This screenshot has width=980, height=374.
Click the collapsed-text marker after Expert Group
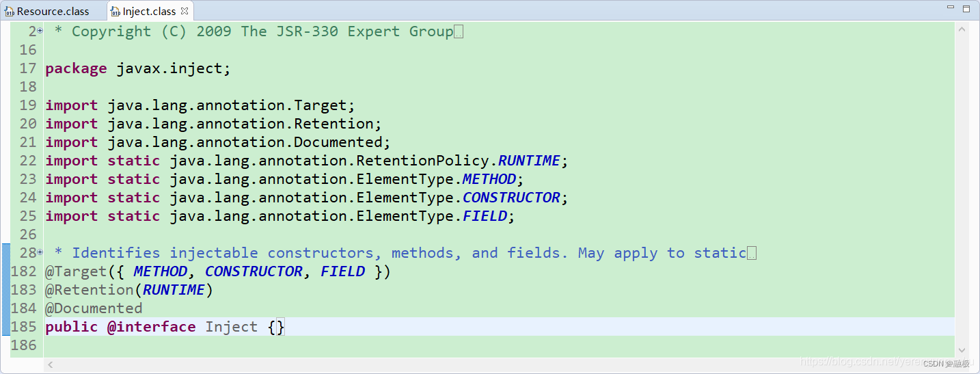pos(459,32)
